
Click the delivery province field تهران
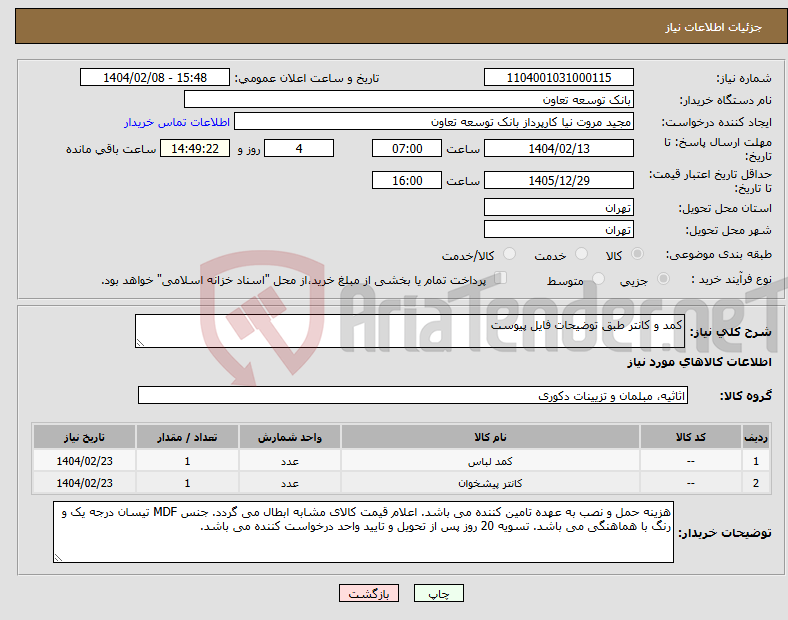[x=558, y=207]
